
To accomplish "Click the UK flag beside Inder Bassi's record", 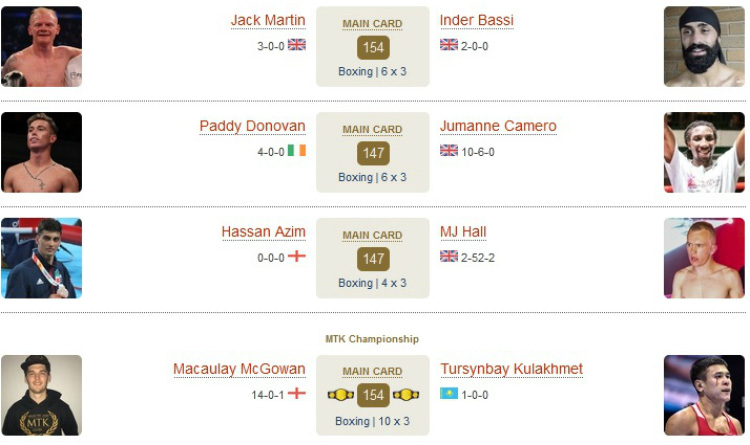I will coord(449,44).
